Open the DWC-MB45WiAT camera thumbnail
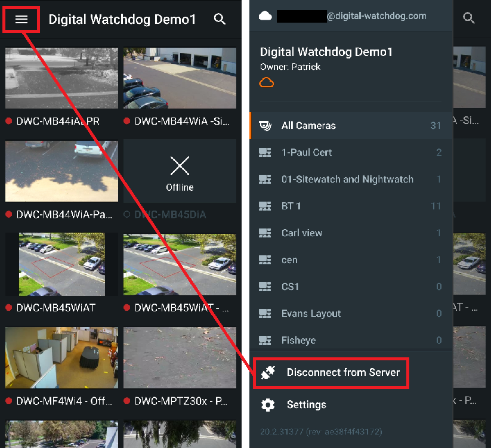The height and width of the screenshot is (448, 491). point(61,264)
